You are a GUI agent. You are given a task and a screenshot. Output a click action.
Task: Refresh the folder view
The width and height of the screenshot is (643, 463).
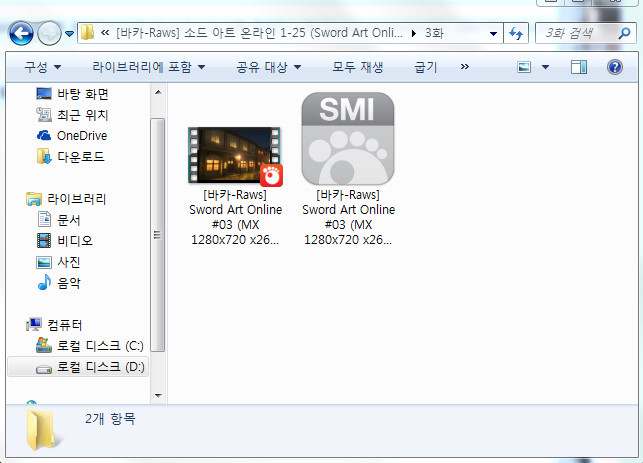click(x=516, y=33)
